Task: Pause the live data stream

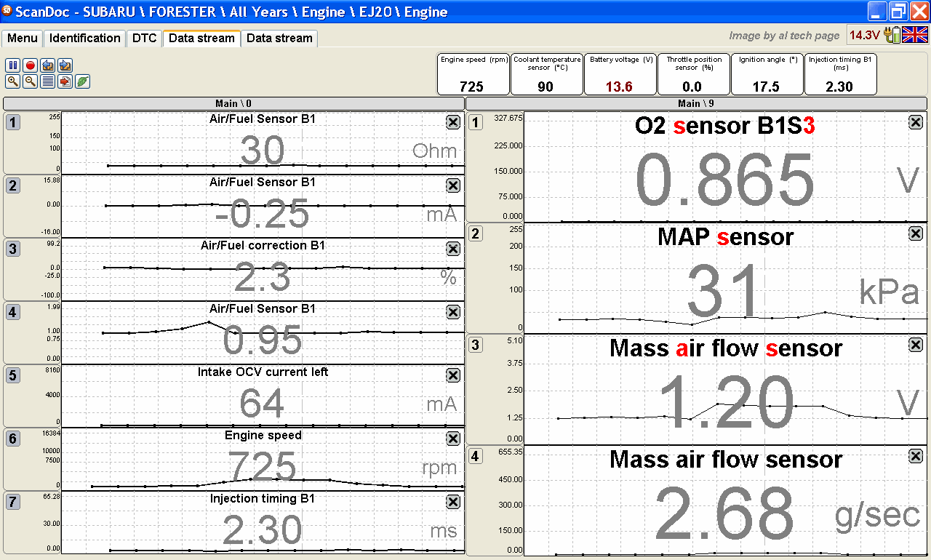Action: 13,65
